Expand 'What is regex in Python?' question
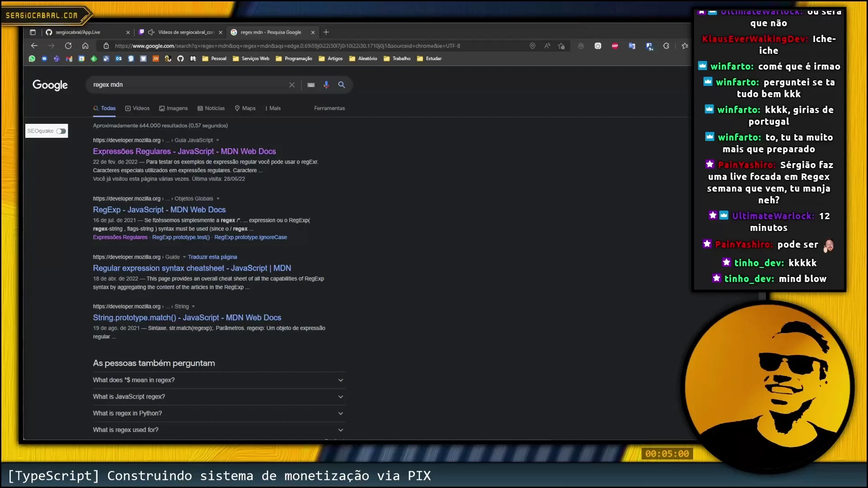This screenshot has height=488, width=868. (x=218, y=413)
